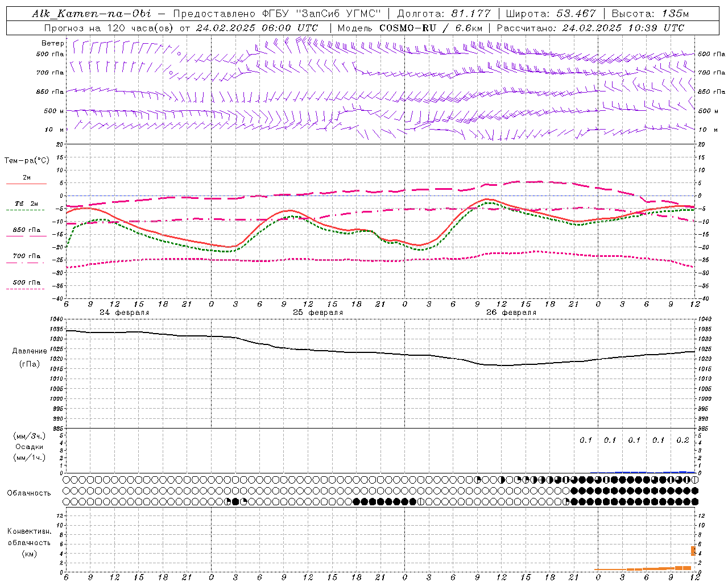Click the (мм/3ч.) unit label
728x582 pixels.
tap(30, 436)
